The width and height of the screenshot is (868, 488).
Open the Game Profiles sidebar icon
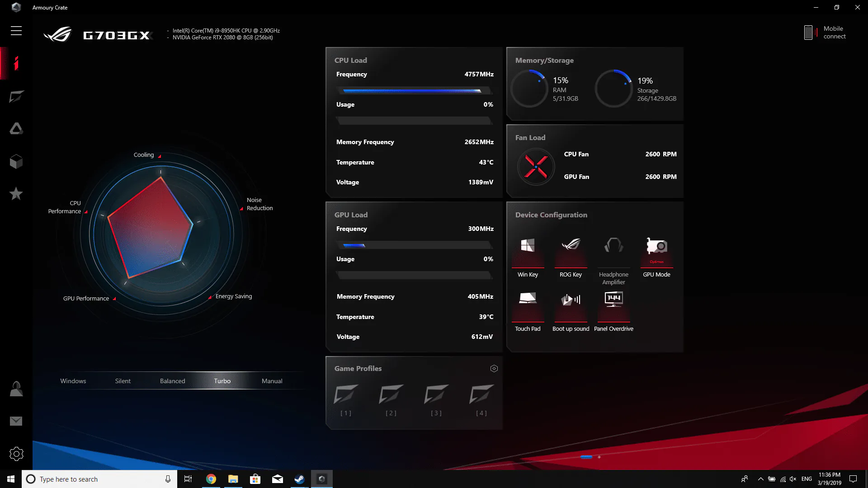coord(16,96)
